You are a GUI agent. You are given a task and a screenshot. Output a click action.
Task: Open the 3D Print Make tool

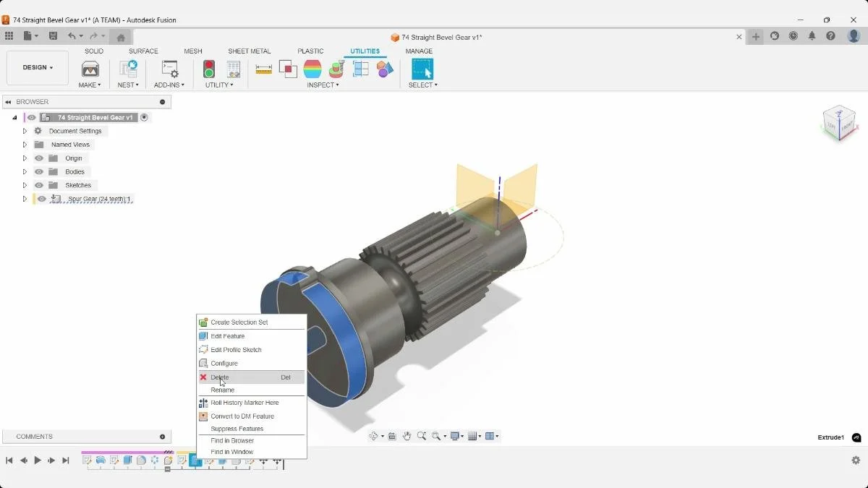tap(90, 69)
